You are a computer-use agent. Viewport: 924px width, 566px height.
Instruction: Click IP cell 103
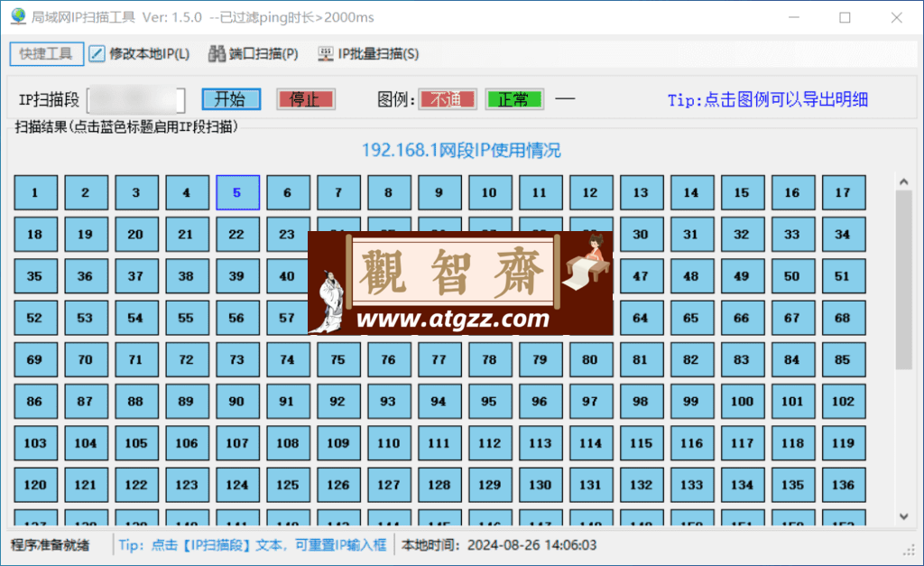coord(35,443)
